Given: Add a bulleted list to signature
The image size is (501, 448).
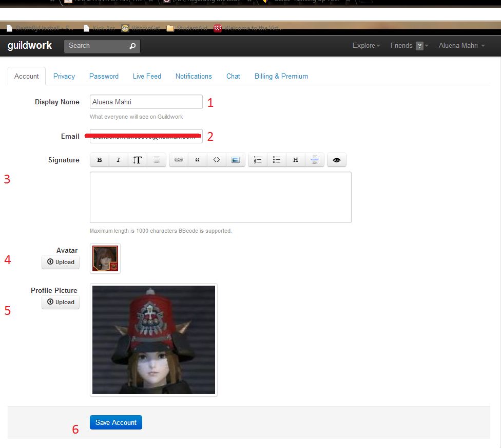Looking at the screenshot, I should (x=277, y=160).
